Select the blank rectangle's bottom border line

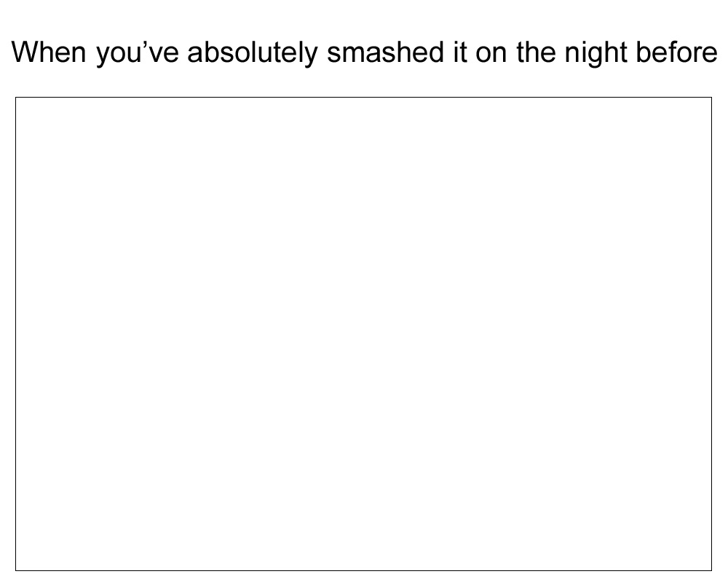363,570
